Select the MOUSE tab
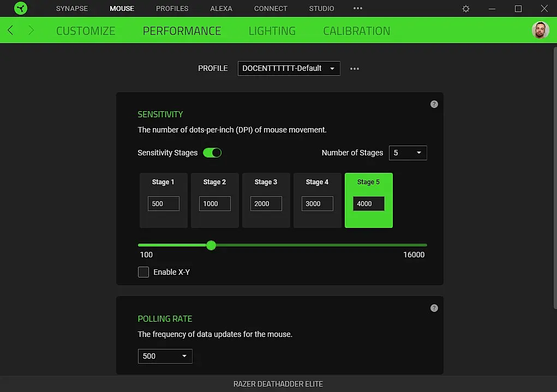 (x=122, y=9)
